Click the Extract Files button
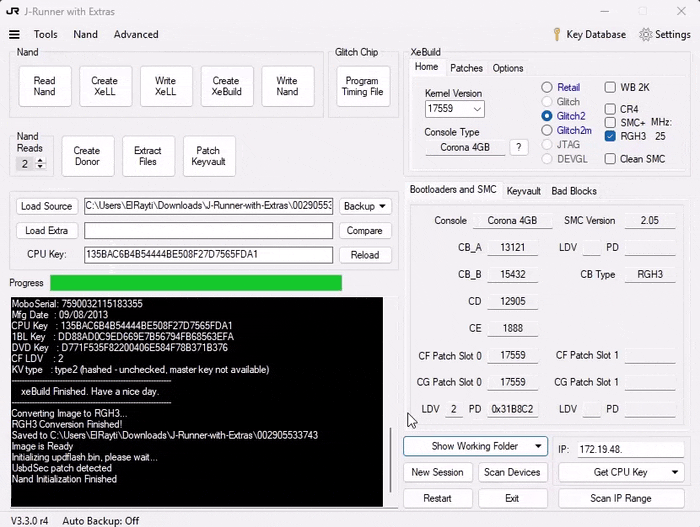 148,156
